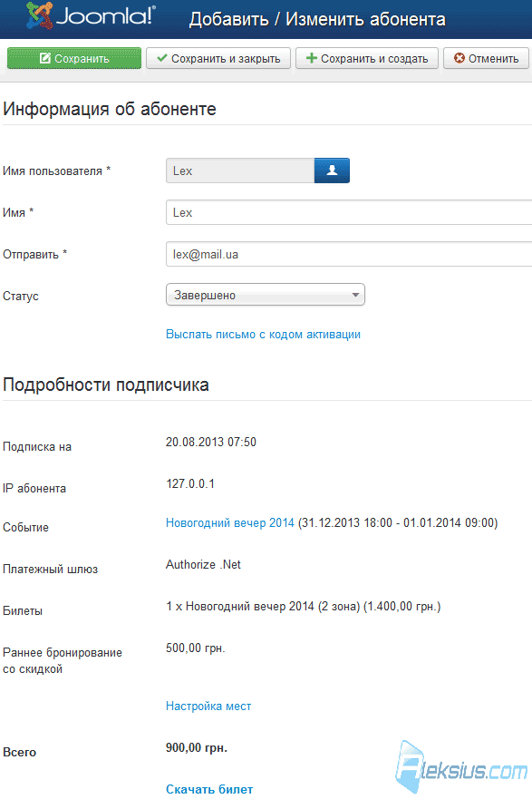Click link Выслать письмо с кодом активации
The height and width of the screenshot is (799, 532).
click(263, 335)
